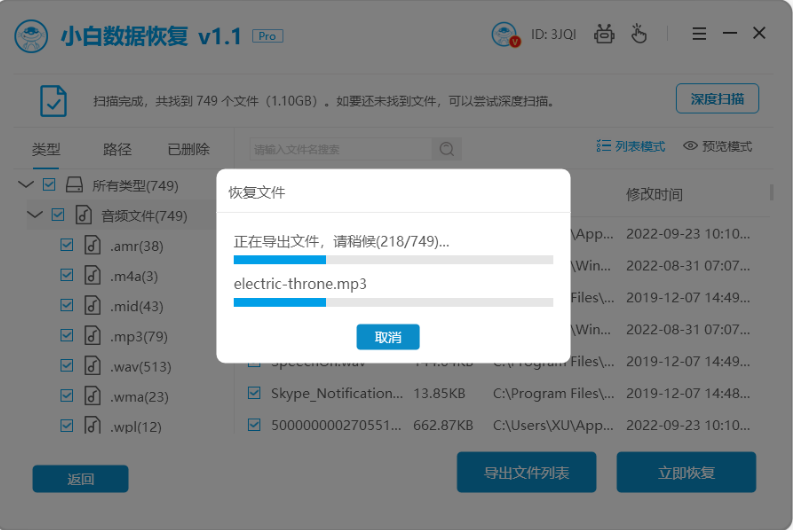Click the hand pointer icon in title bar
Image resolution: width=793 pixels, height=530 pixels.
[x=639, y=34]
